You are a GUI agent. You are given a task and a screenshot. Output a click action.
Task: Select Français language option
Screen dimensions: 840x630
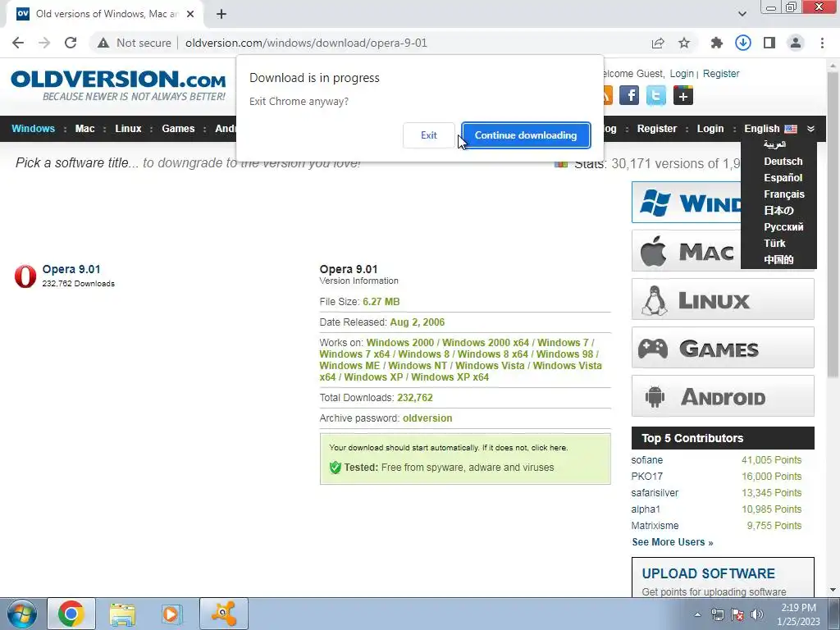point(783,194)
